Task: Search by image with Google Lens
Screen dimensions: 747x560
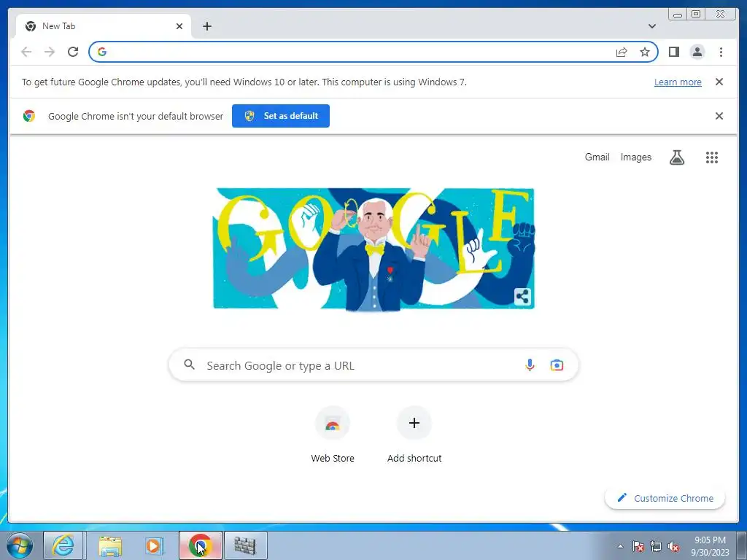Action: click(557, 365)
